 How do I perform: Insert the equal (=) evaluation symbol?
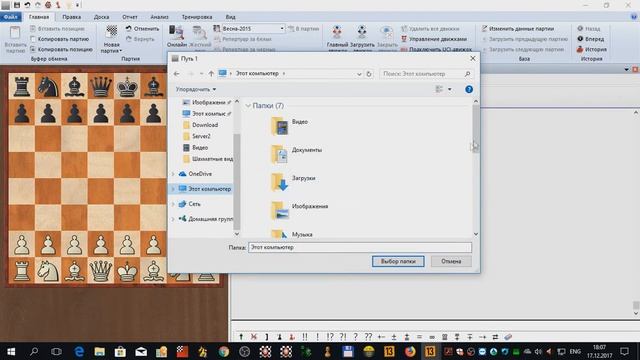(x=419, y=337)
